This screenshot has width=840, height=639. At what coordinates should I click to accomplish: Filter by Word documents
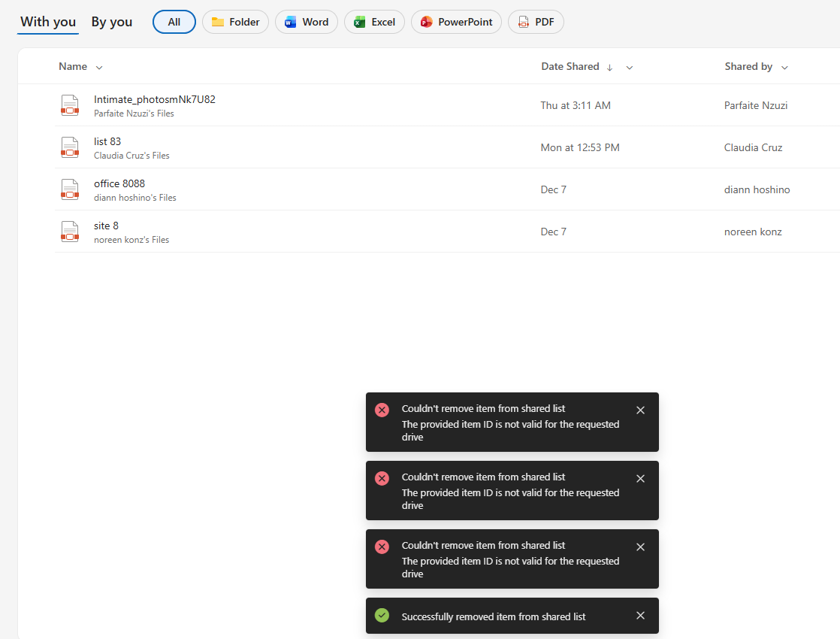[307, 22]
